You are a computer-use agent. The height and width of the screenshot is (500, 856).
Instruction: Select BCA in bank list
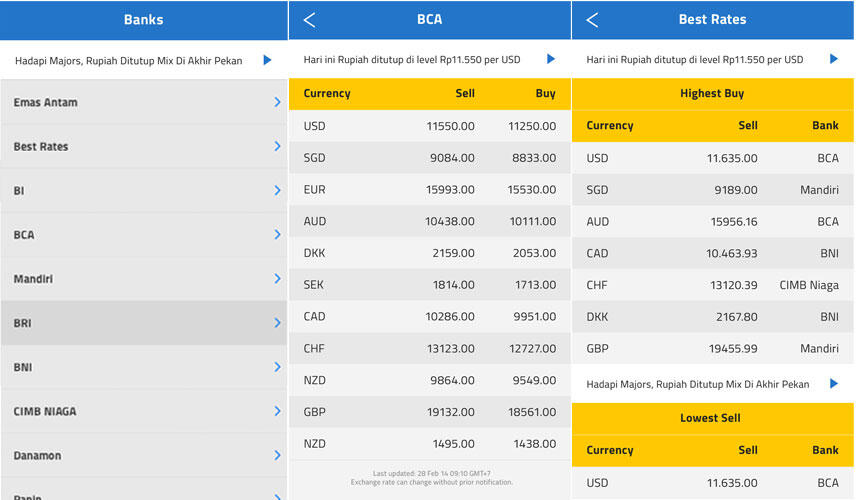144,235
